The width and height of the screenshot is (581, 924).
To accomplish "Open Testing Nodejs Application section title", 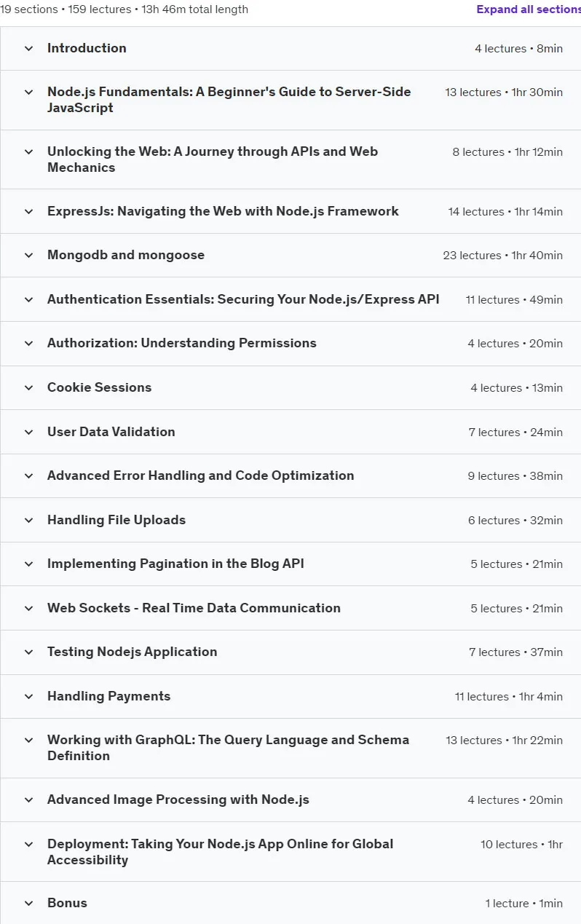I will click(x=133, y=652).
